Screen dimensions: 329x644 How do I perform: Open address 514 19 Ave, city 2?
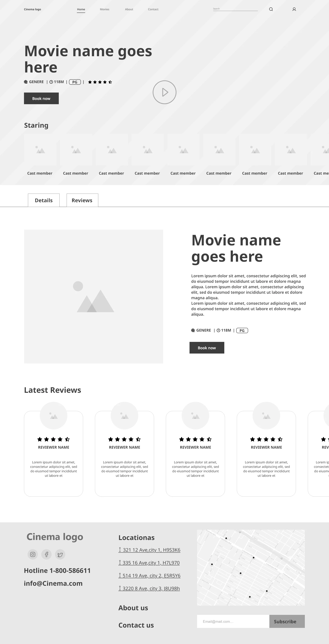(x=149, y=575)
